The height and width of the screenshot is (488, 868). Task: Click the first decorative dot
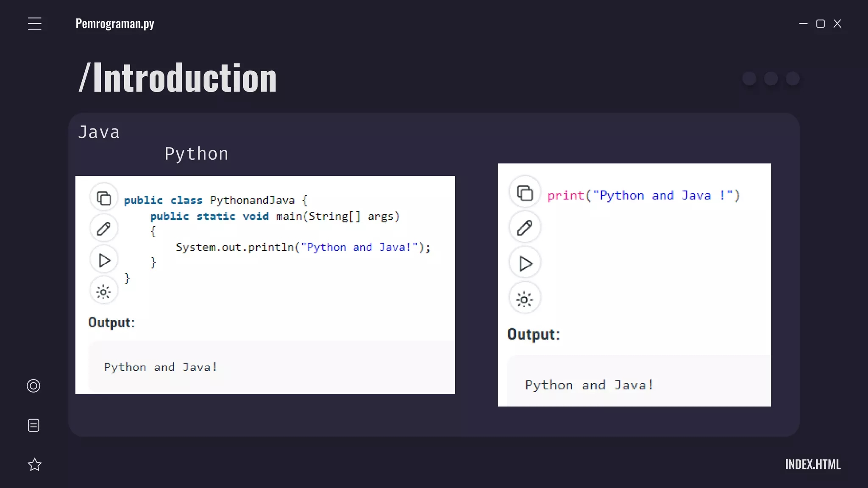point(749,78)
